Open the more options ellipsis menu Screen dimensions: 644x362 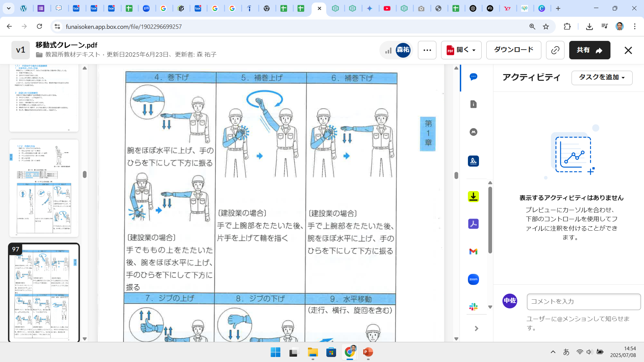click(x=427, y=50)
